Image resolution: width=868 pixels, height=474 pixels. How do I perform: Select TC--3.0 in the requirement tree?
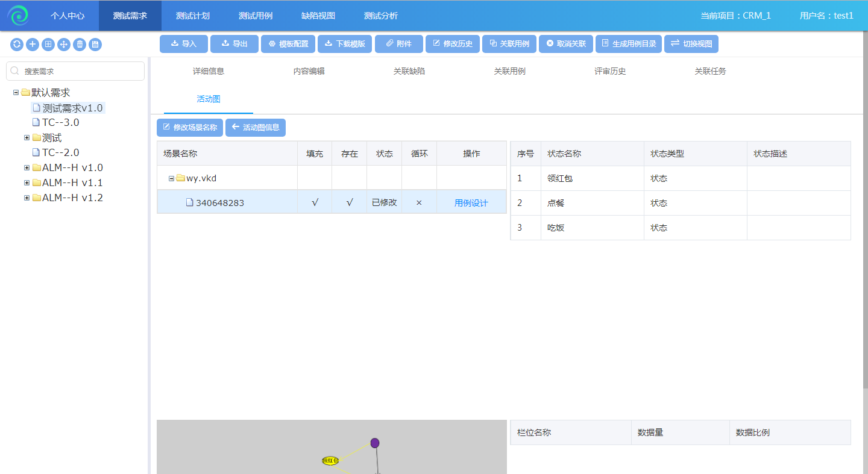tap(60, 122)
